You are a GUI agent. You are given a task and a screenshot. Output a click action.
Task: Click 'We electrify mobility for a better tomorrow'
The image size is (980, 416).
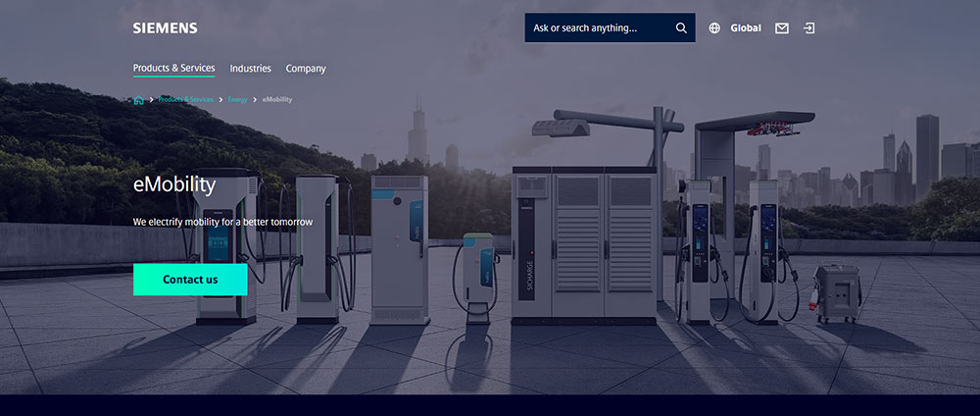pos(223,222)
